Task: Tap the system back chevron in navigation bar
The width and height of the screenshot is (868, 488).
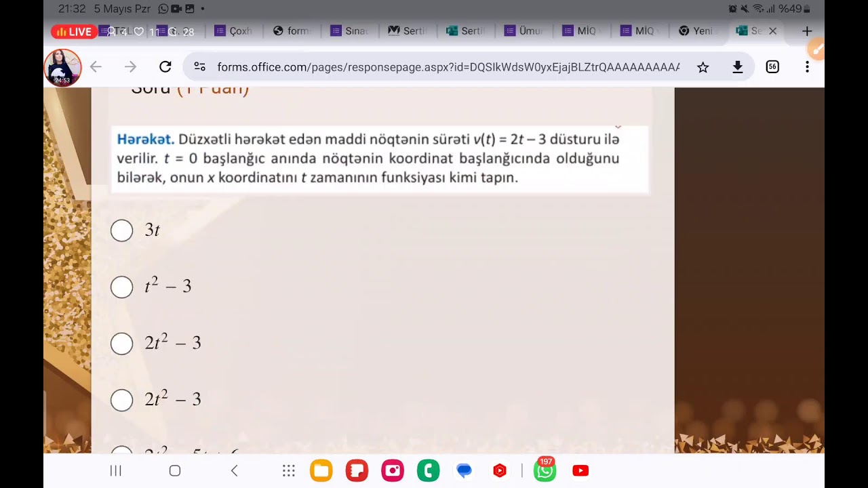Action: coord(234,470)
